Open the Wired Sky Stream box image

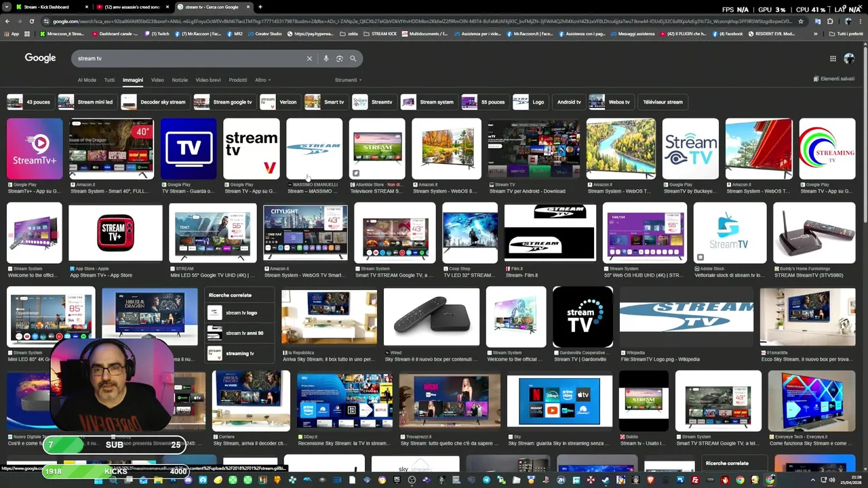(x=431, y=317)
